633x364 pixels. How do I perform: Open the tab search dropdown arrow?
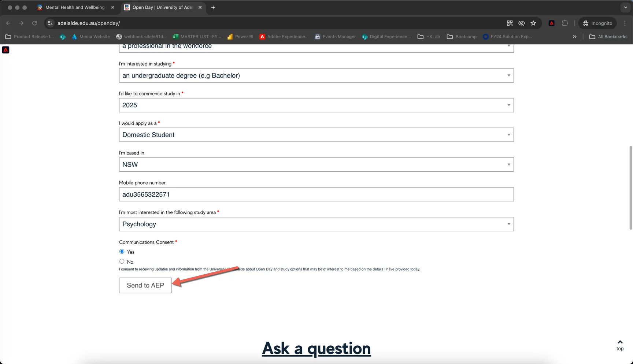tap(625, 7)
